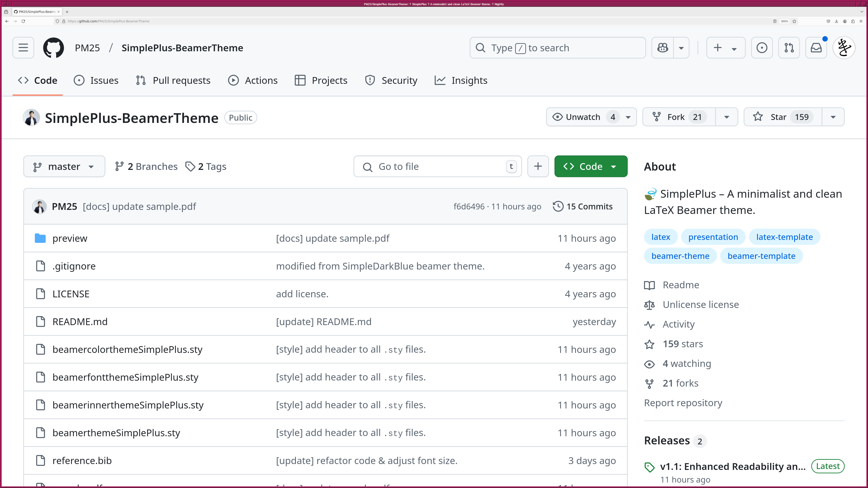This screenshot has height=488, width=868.
Task: Click the Go to file search input
Action: 438,166
